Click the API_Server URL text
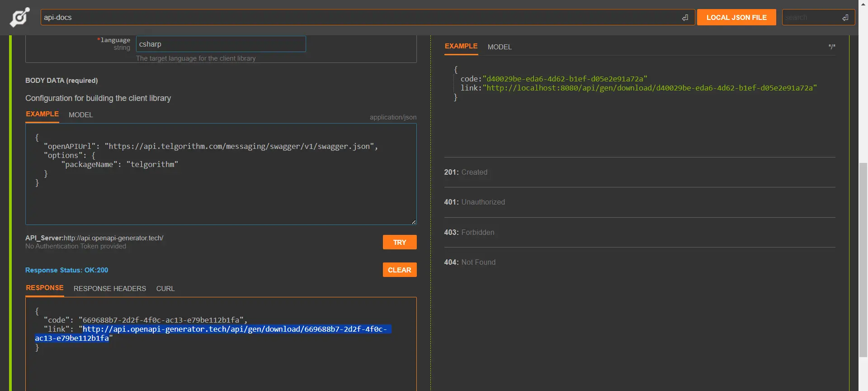 [x=94, y=238]
